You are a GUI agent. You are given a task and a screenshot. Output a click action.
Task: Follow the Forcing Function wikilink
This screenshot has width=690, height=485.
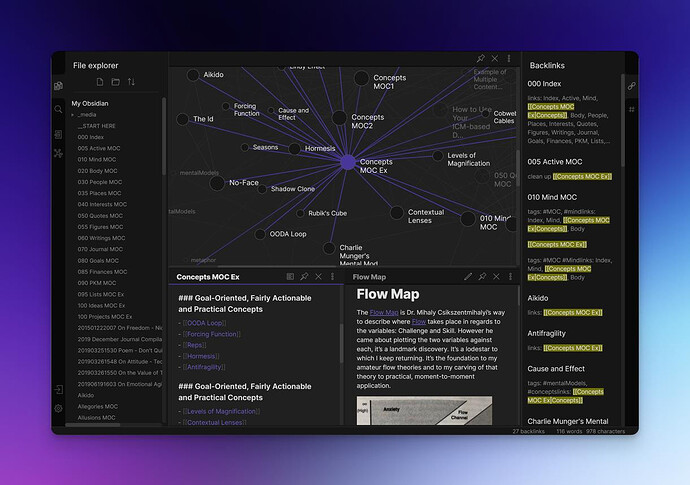[x=212, y=334]
